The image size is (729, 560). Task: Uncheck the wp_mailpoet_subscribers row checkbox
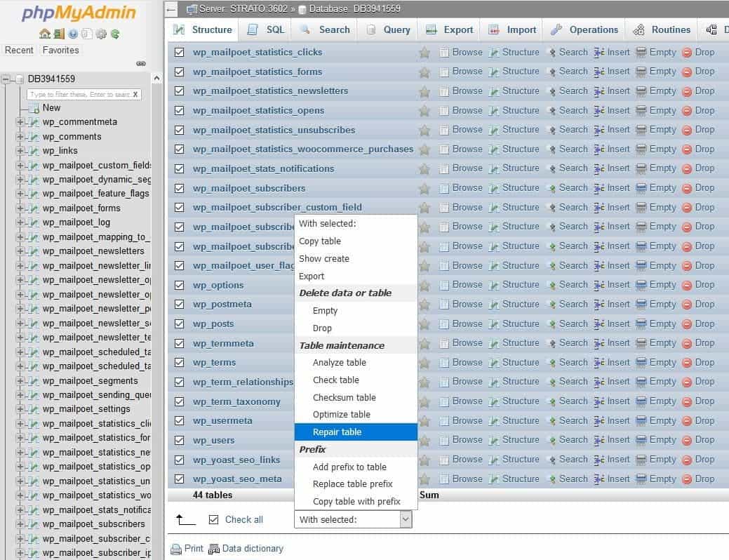179,188
